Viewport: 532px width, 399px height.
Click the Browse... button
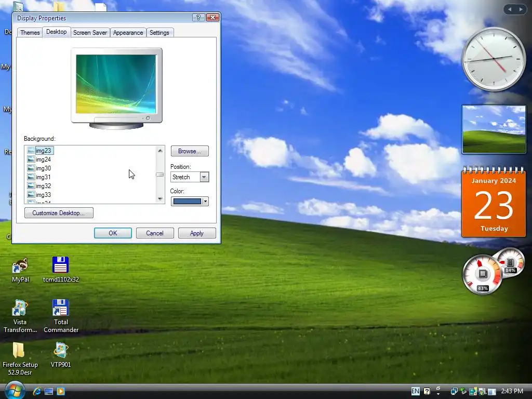click(190, 151)
